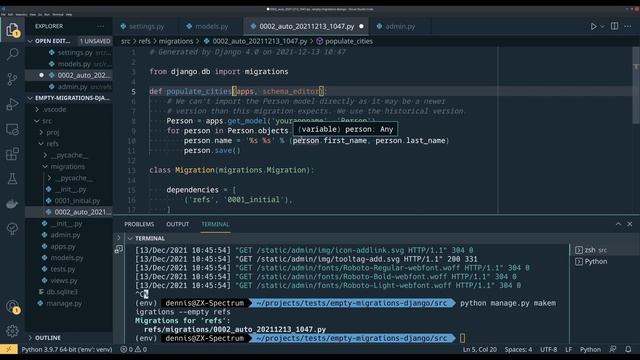Open the Docker whale view
The height and width of the screenshot is (360, 640).
pos(12,204)
